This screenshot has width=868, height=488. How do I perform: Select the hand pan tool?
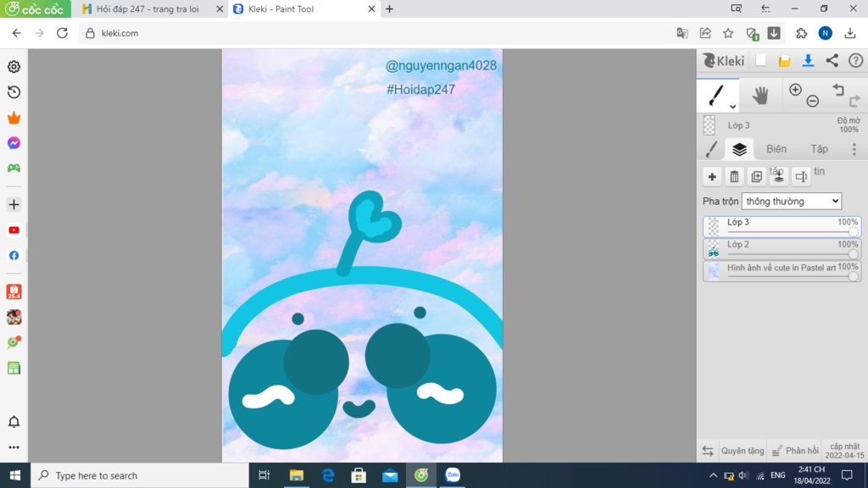(x=760, y=95)
